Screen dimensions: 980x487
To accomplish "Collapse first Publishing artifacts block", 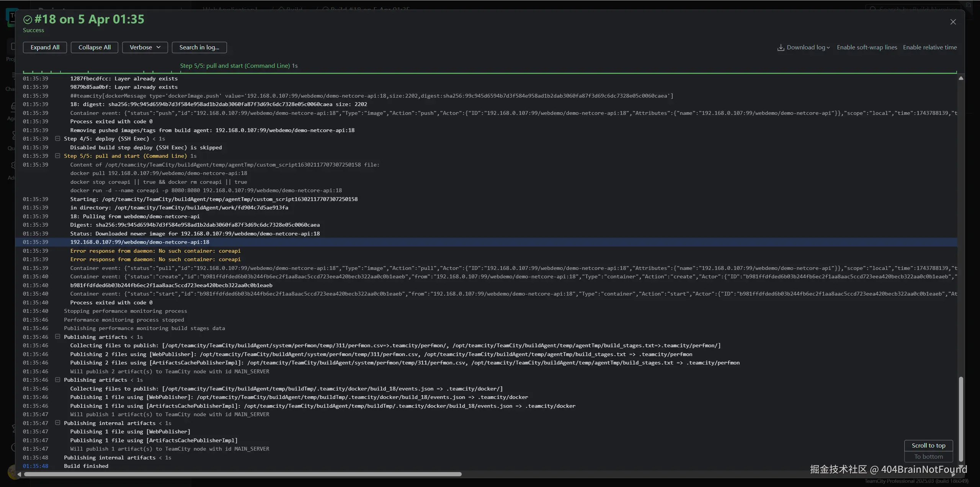I will tap(57, 337).
